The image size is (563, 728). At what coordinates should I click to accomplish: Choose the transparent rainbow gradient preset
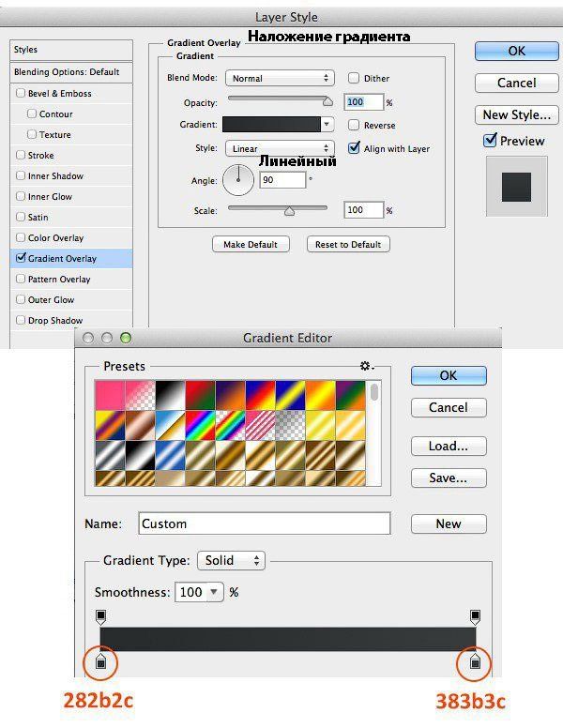click(x=230, y=425)
